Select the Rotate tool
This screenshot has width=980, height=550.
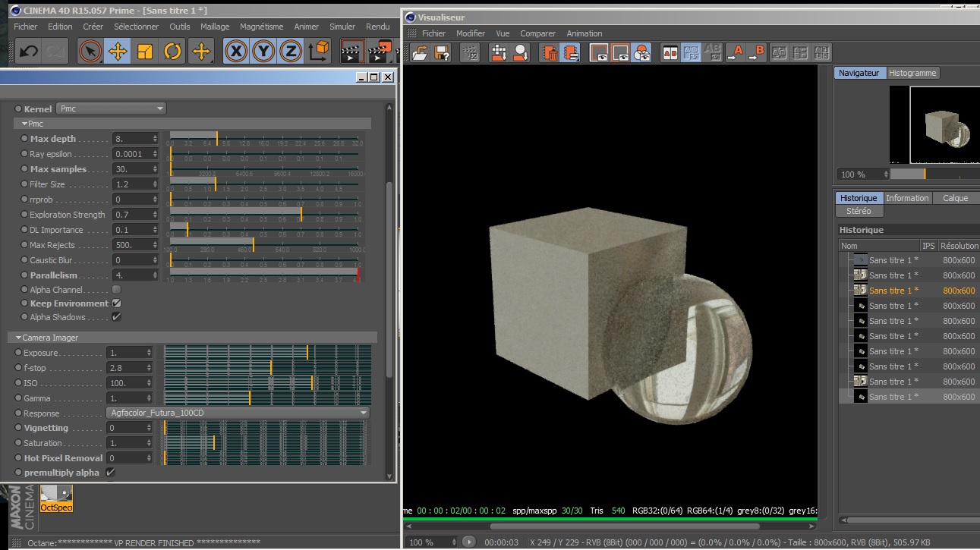172,52
